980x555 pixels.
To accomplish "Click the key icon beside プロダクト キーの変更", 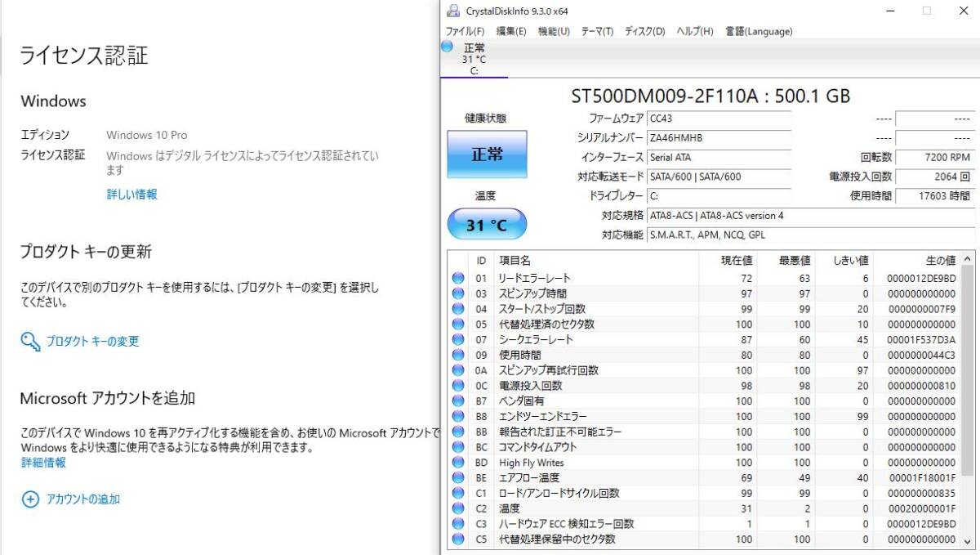I will [30, 341].
